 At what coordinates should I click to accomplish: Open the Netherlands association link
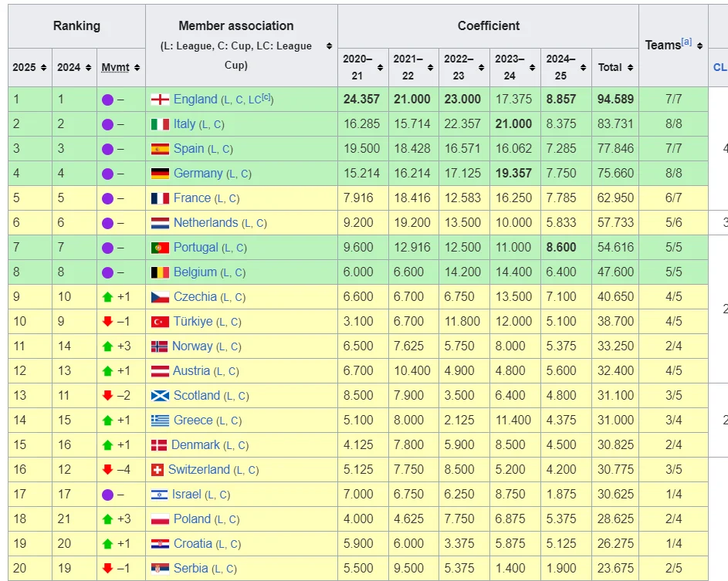tap(205, 223)
